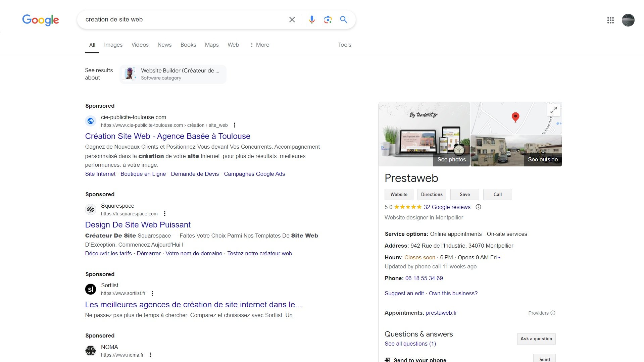Open 32 Google reviews link
The height and width of the screenshot is (362, 644).
coord(447,207)
